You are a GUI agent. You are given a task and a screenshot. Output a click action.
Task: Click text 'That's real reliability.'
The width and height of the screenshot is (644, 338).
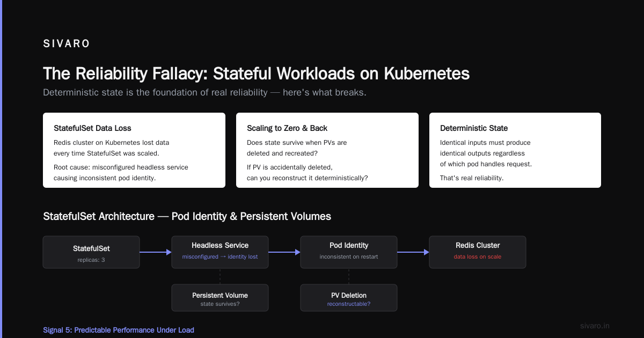[472, 178]
